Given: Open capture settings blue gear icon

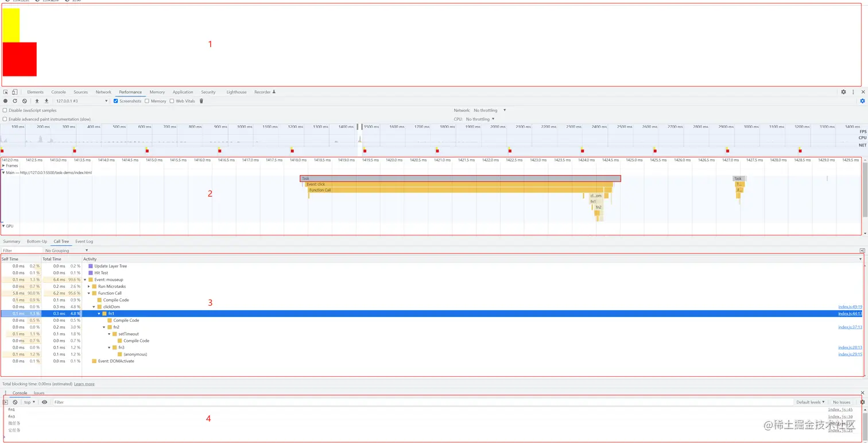Looking at the screenshot, I should click(862, 101).
